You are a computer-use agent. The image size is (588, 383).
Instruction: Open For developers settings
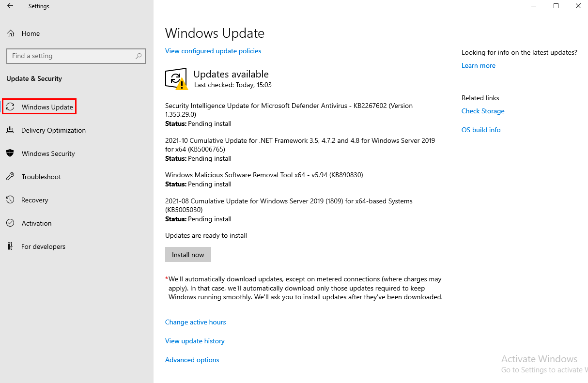tap(43, 246)
